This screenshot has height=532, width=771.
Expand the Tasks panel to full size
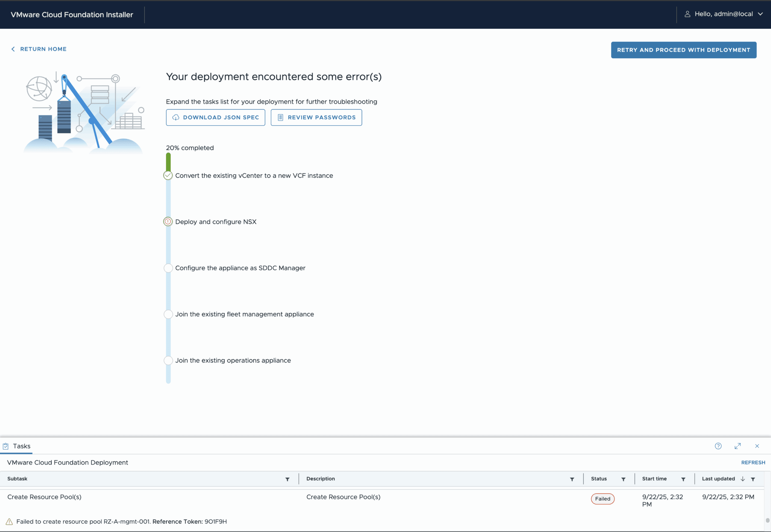click(x=737, y=446)
